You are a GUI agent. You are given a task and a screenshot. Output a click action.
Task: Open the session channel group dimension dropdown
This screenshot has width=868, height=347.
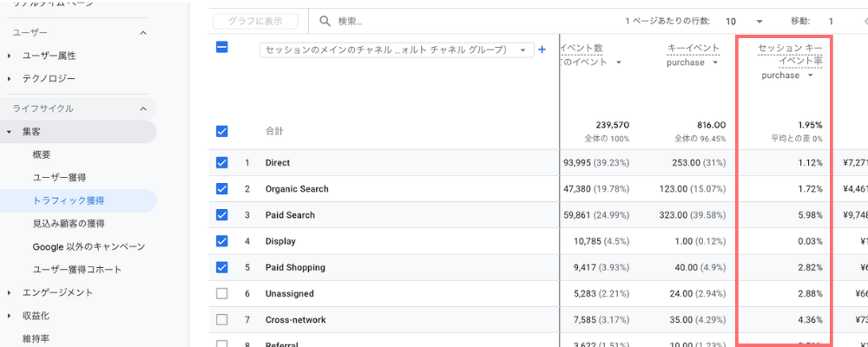(397, 49)
